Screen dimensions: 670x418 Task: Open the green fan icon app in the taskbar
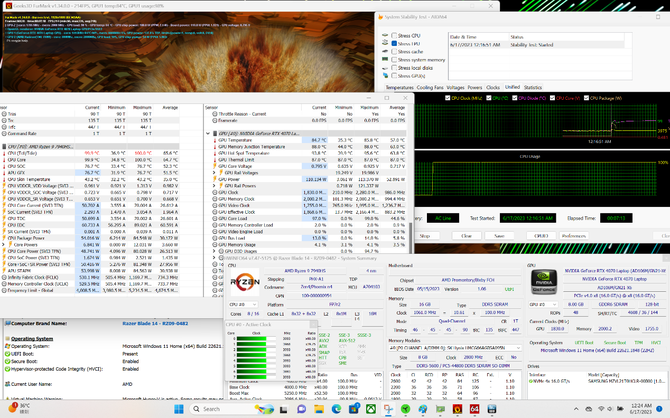(x=406, y=409)
